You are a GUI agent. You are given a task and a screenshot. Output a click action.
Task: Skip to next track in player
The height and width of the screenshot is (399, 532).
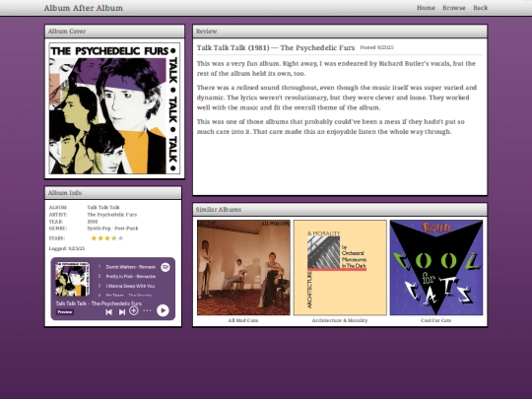click(x=122, y=311)
